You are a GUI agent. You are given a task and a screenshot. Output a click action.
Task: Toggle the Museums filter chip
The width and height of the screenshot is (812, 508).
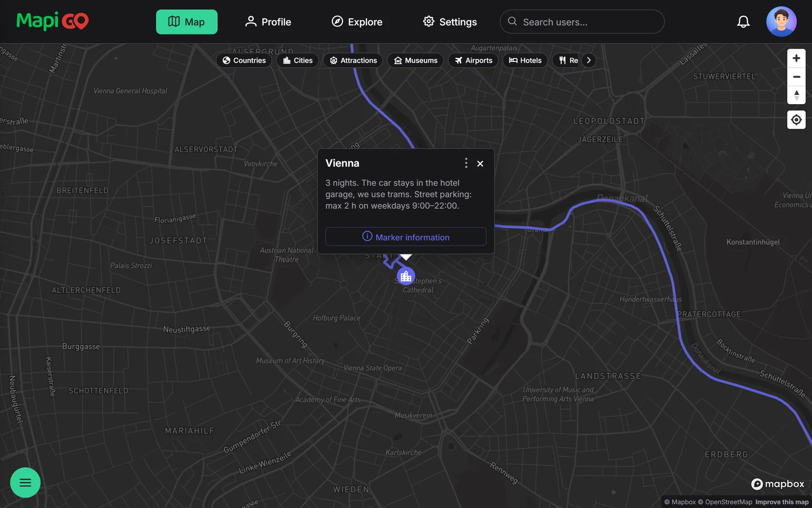pyautogui.click(x=416, y=60)
